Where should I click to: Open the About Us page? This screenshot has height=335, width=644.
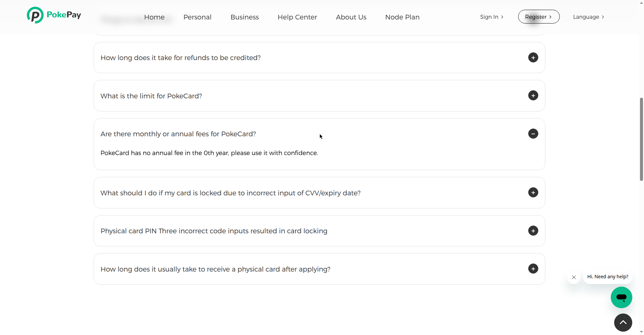coord(351,17)
